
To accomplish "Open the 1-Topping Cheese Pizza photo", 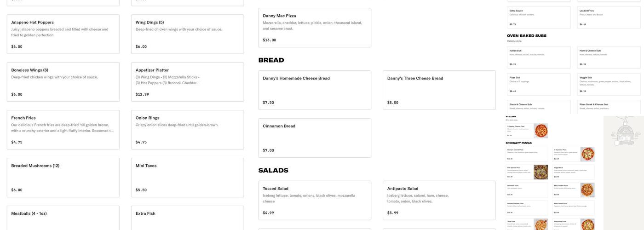I will [x=540, y=131].
